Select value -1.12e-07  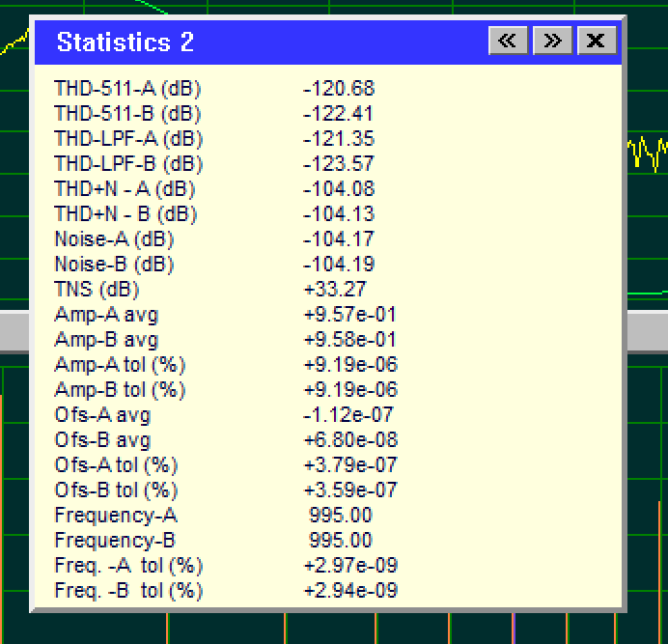[x=348, y=415]
